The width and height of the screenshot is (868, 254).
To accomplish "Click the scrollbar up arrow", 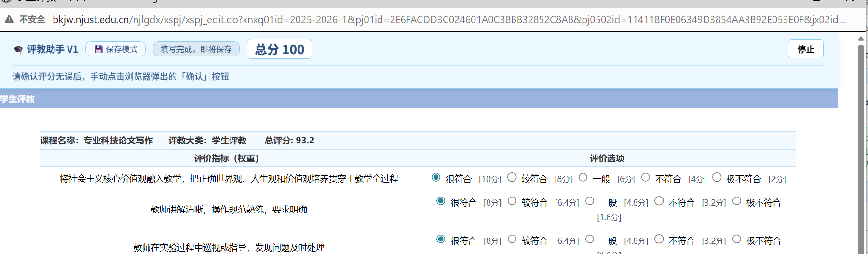I will point(861,39).
